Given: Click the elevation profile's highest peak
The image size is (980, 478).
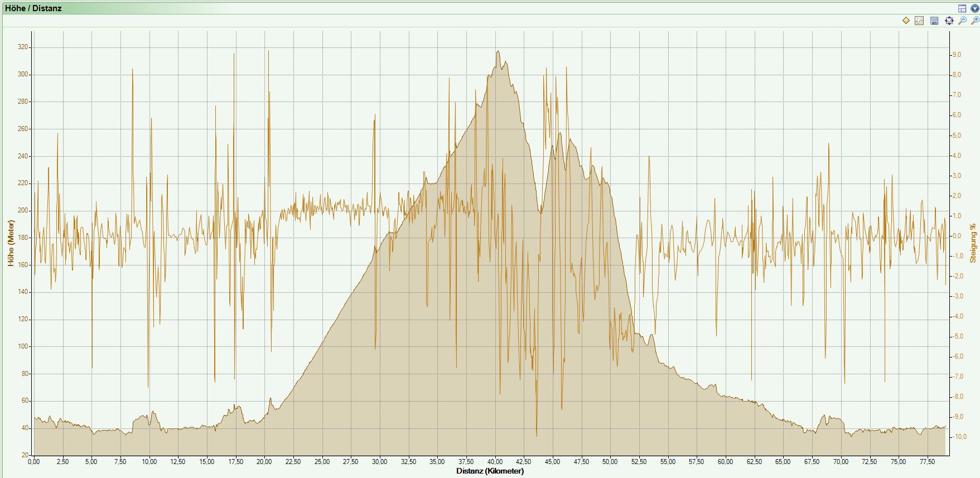Looking at the screenshot, I should tap(498, 52).
